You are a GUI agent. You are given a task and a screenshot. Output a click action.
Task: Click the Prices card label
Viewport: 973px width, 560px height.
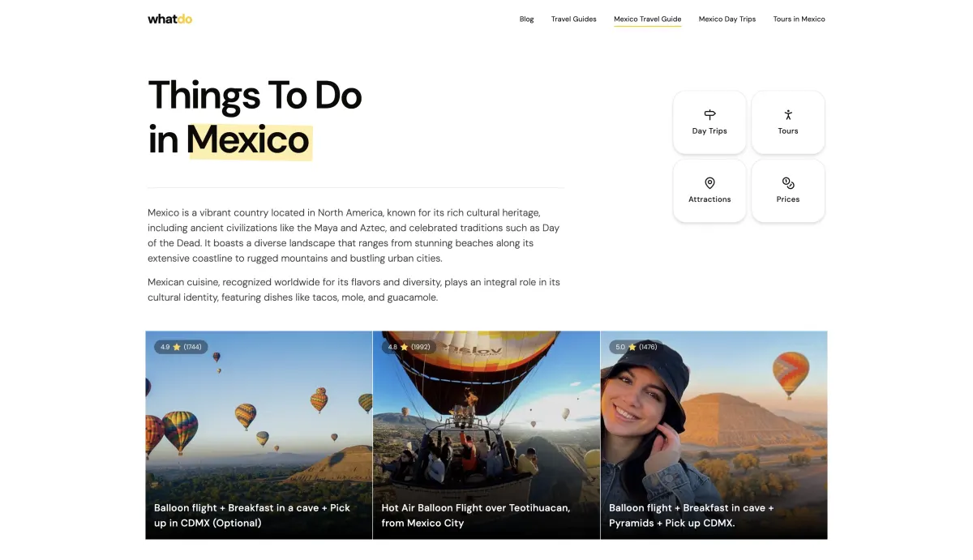coord(788,199)
